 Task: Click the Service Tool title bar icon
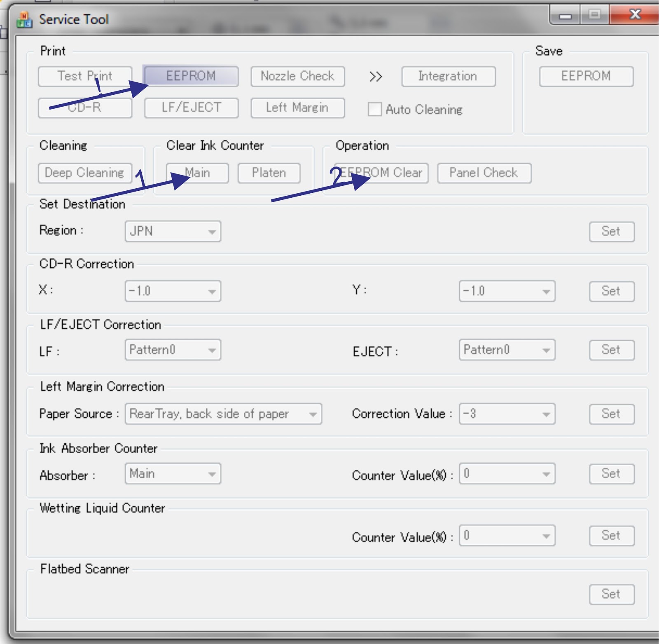24,19
